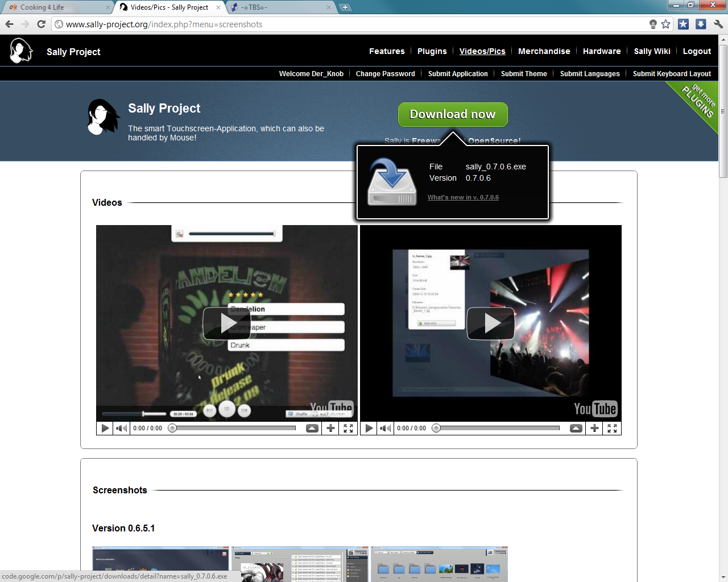Mute left video with speaker icon
The height and width of the screenshot is (582, 728).
(x=121, y=428)
